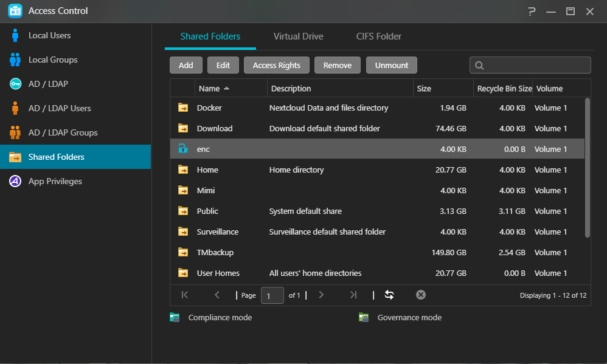The height and width of the screenshot is (364, 607).
Task: Click the Home folder icon
Action: 183,170
